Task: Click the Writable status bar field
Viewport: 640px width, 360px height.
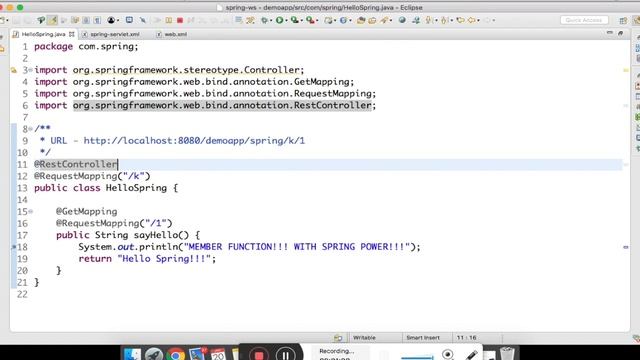Action: tap(364, 338)
